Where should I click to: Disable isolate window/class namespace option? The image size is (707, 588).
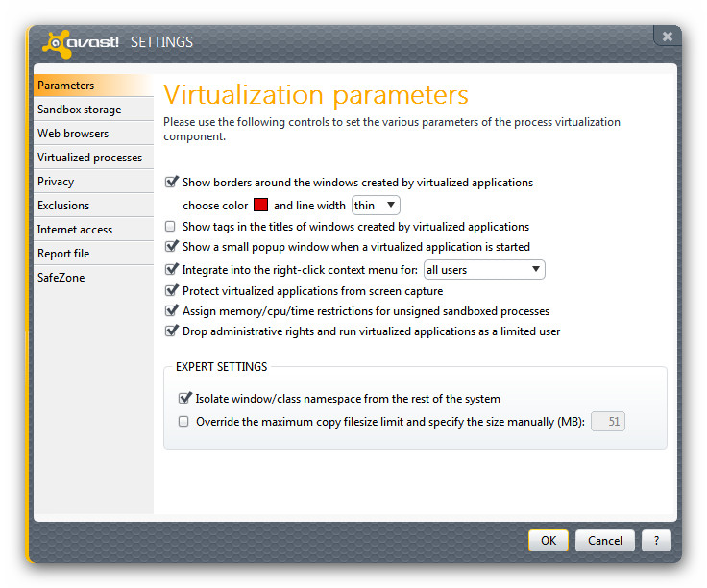(184, 398)
